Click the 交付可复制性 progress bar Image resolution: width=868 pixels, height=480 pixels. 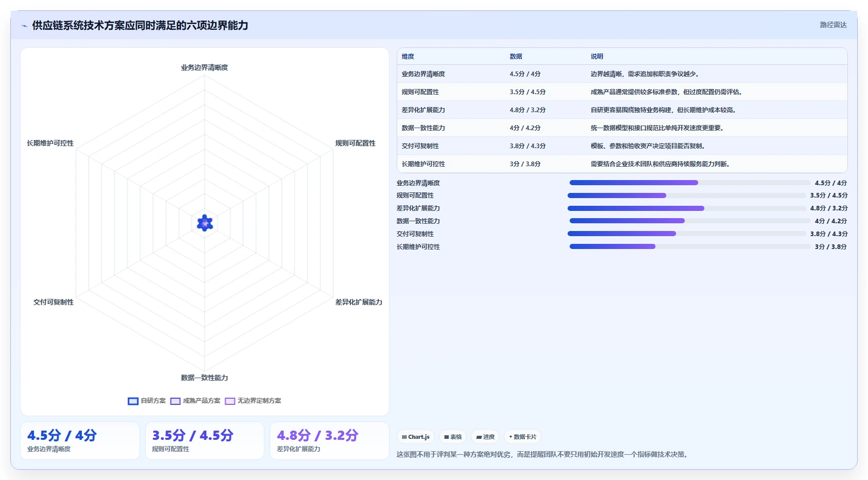tap(687, 234)
